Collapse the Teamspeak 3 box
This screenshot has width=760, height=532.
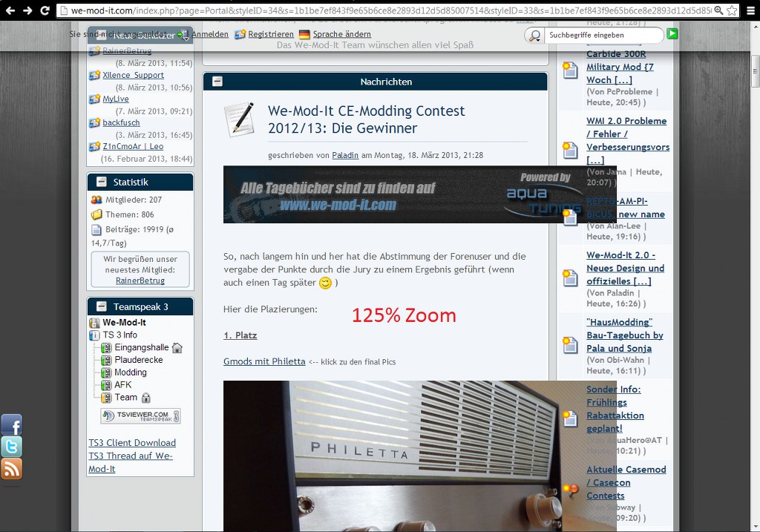coord(101,306)
